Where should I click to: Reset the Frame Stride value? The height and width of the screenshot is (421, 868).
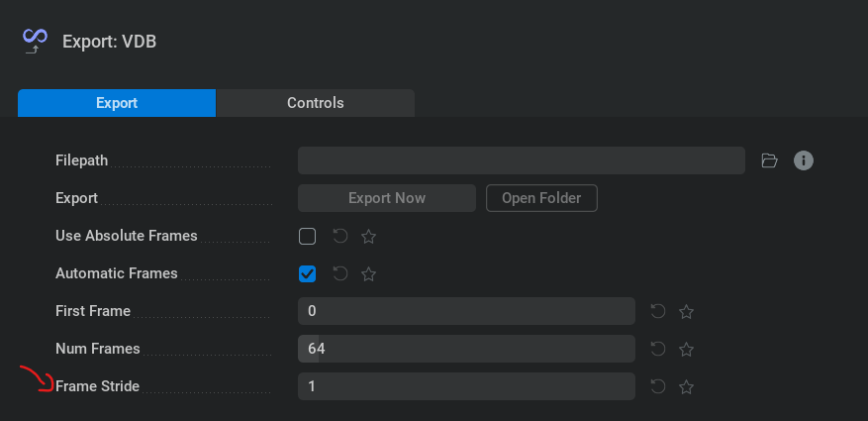coord(658,387)
